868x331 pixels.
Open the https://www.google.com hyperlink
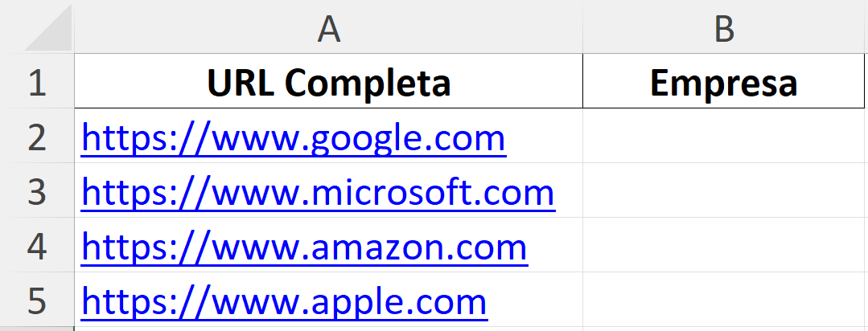click(294, 138)
